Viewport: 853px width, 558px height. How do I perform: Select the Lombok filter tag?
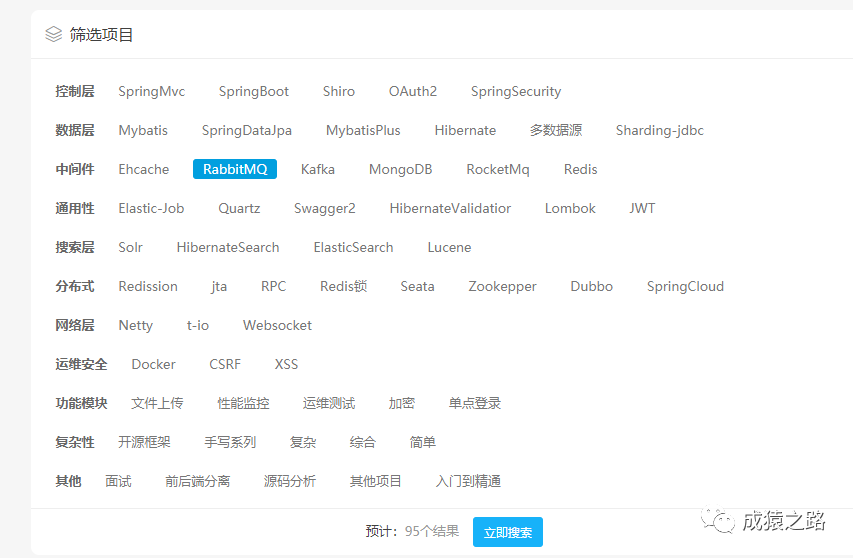click(570, 208)
